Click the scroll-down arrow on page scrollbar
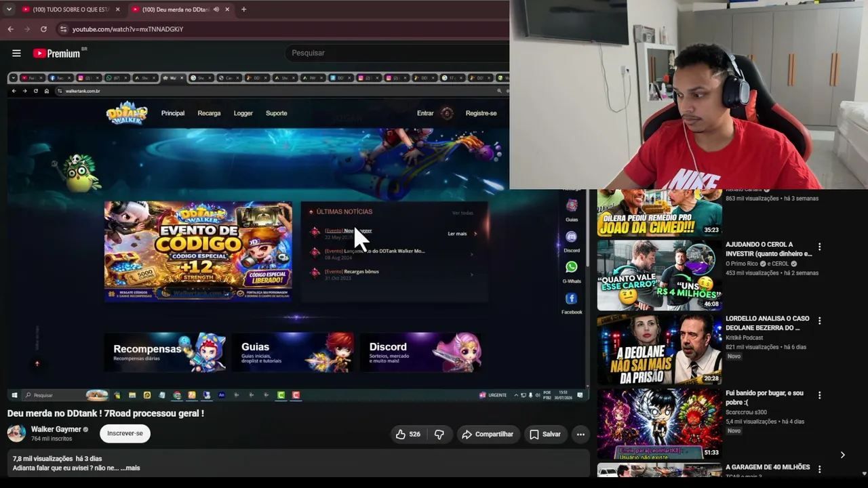 click(864, 473)
